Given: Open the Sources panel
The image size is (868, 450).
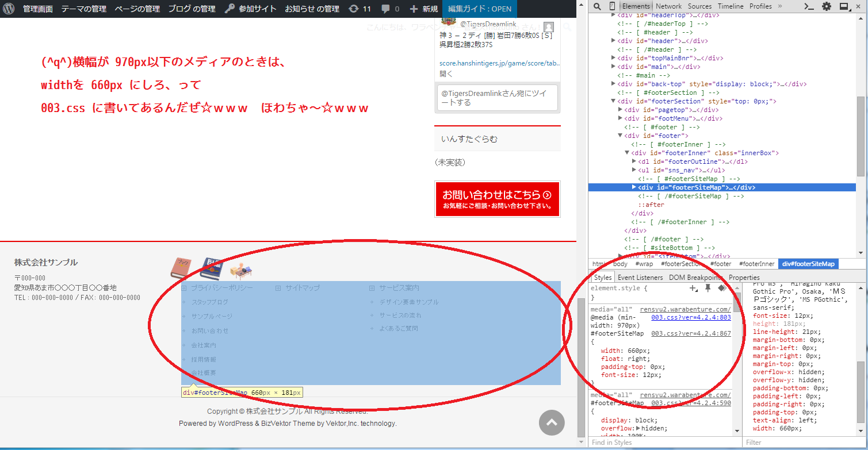Looking at the screenshot, I should pyautogui.click(x=699, y=6).
